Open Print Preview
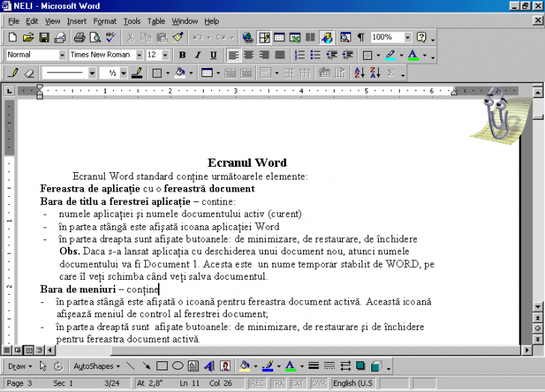The width and height of the screenshot is (545, 392). (x=95, y=37)
